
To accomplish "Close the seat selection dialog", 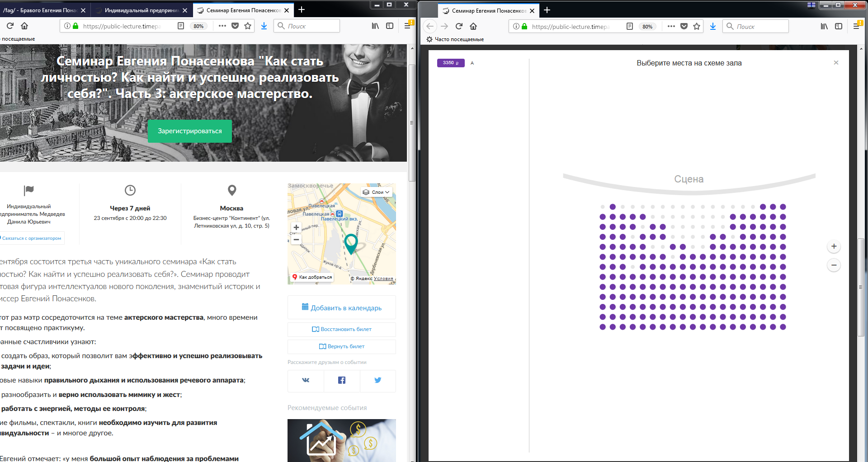I will pos(836,63).
